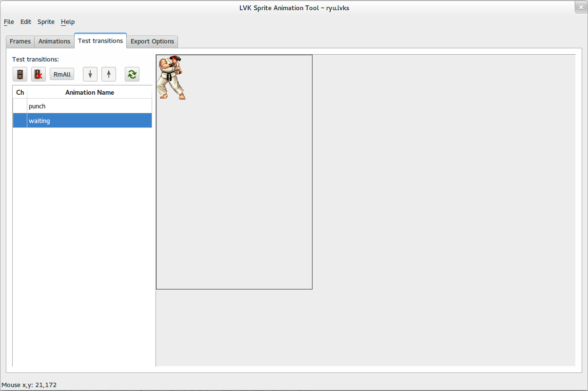Screen dimensions: 588x391
Task: Toggle the Ch checkbox for waiting
Action: click(x=20, y=121)
